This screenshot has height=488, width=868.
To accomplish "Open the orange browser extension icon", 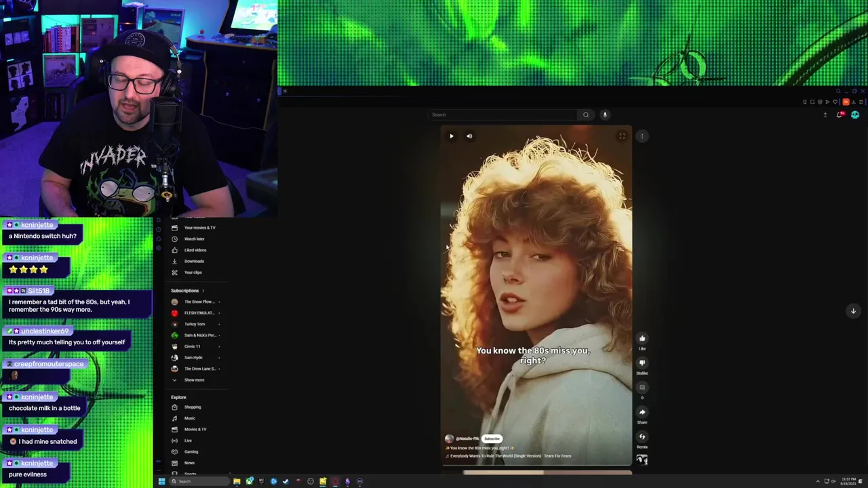I will pyautogui.click(x=846, y=102).
